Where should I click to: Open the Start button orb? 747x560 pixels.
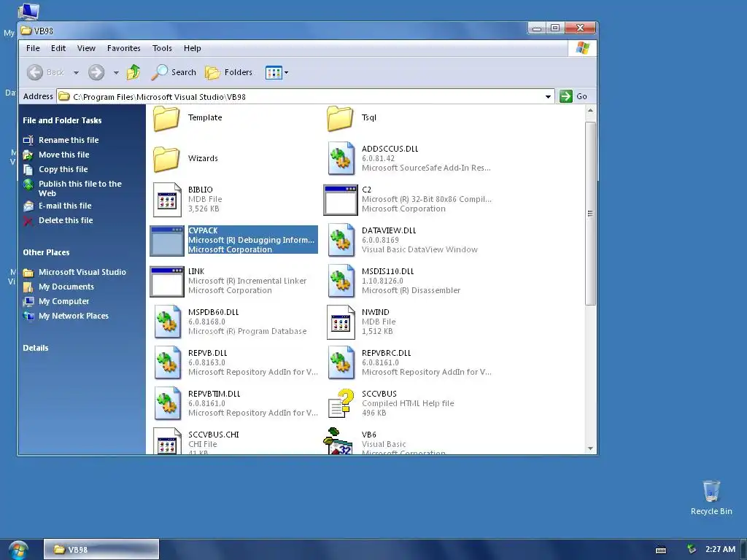pyautogui.click(x=18, y=551)
